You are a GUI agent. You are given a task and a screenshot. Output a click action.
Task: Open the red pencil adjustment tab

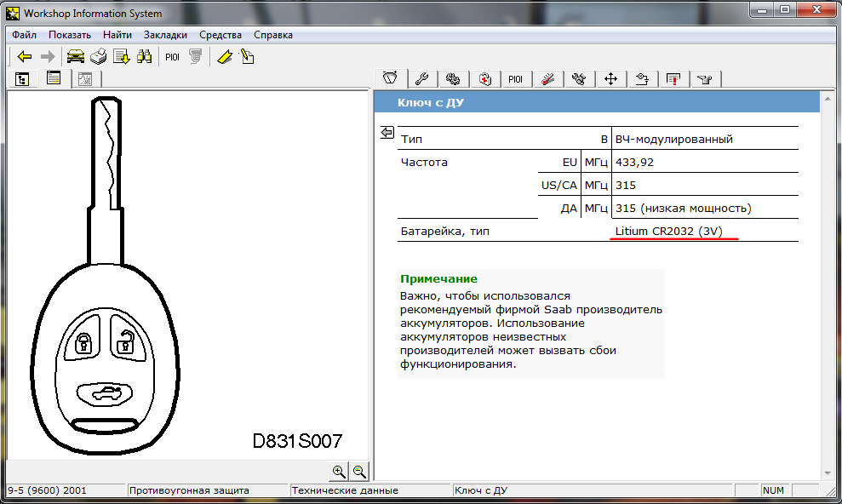(547, 79)
